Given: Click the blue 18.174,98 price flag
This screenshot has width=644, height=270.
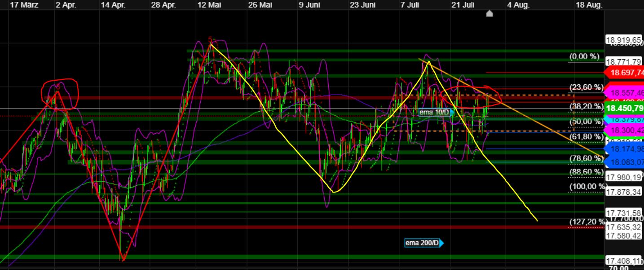Looking at the screenshot, I should 624,148.
